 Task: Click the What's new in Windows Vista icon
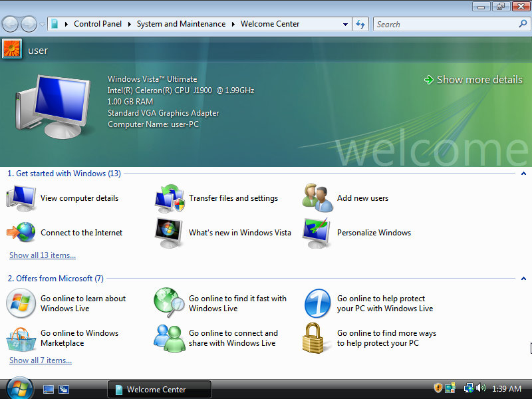[x=170, y=233]
